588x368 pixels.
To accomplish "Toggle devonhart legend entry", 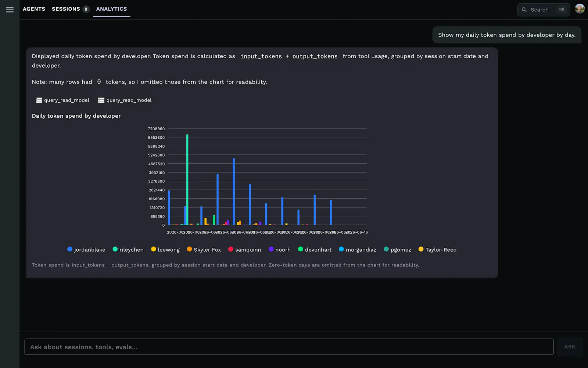I will [x=315, y=250].
